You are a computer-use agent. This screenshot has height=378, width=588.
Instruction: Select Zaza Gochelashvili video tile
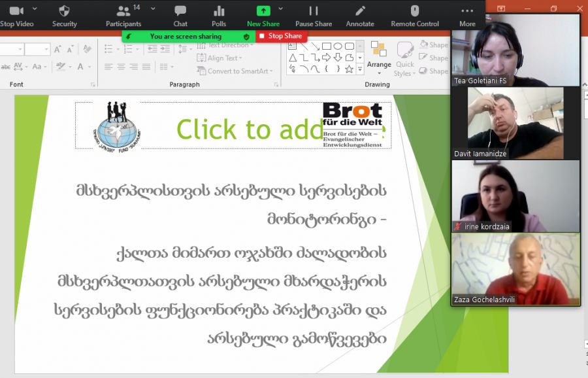click(x=515, y=269)
